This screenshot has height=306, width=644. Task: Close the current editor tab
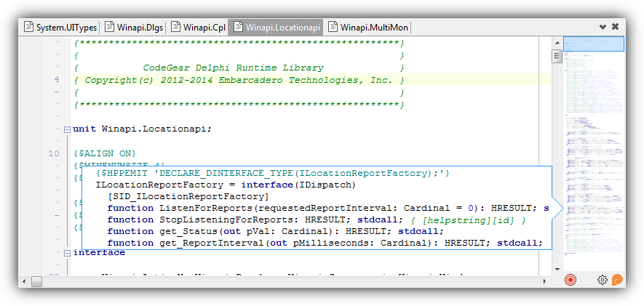pyautogui.click(x=615, y=27)
